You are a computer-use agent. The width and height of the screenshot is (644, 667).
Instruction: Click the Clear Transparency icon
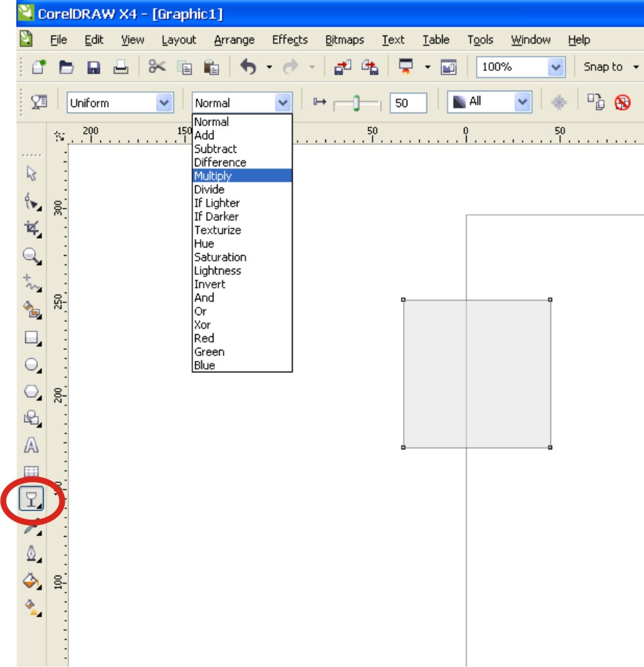click(x=622, y=102)
